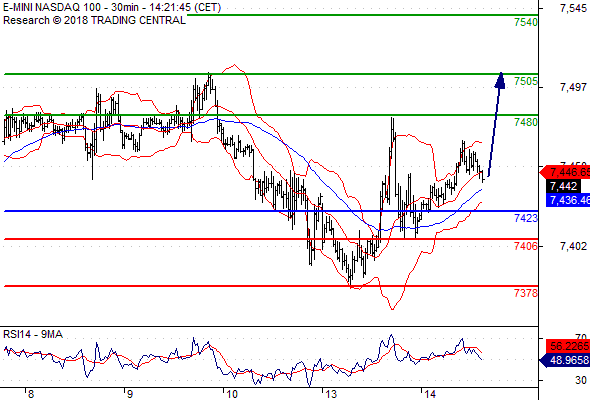
Task: Click the black 7,442 current price tag
Action: point(563,186)
